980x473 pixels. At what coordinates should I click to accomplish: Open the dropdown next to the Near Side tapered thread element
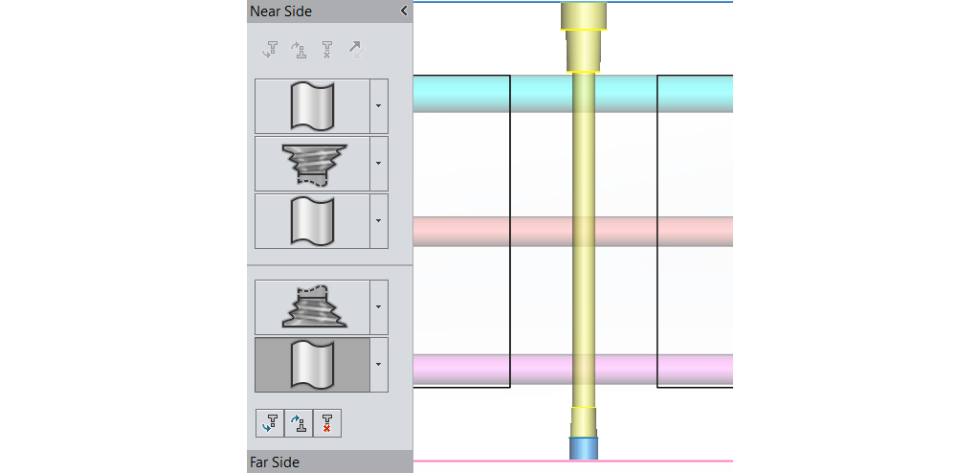tap(379, 164)
